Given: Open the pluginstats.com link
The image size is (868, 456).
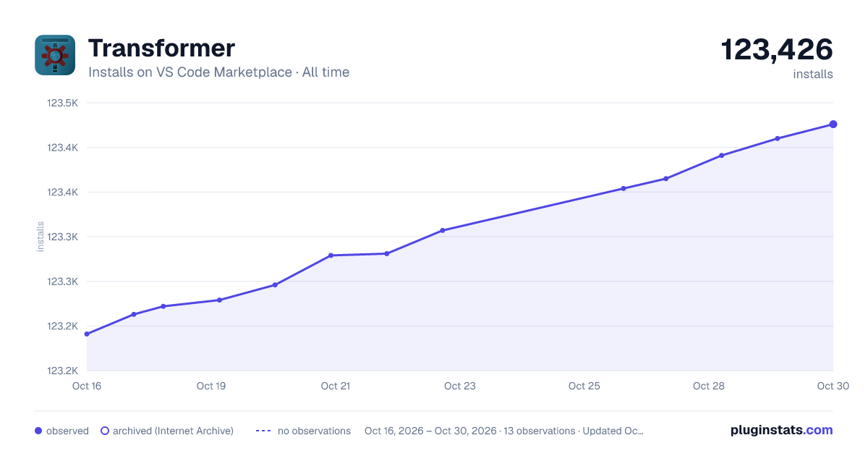Looking at the screenshot, I should point(782,430).
